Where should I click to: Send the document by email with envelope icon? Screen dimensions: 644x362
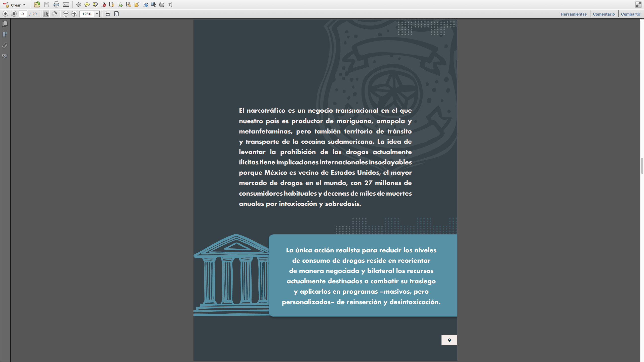pos(66,5)
